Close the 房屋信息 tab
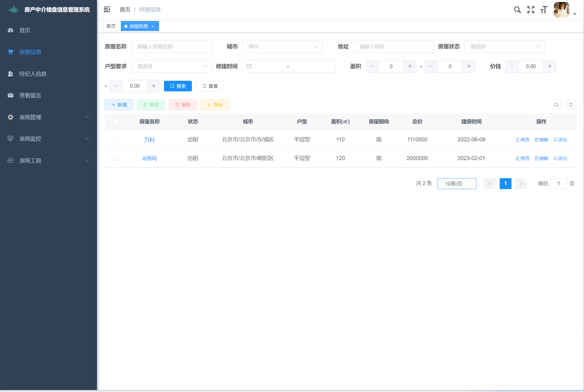584x392 pixels. 153,26
